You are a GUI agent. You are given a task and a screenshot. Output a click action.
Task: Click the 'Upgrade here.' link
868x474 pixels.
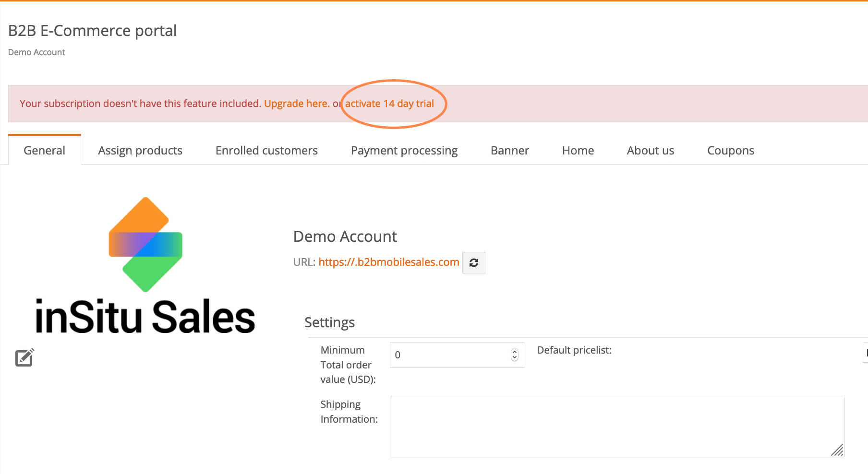pyautogui.click(x=296, y=104)
